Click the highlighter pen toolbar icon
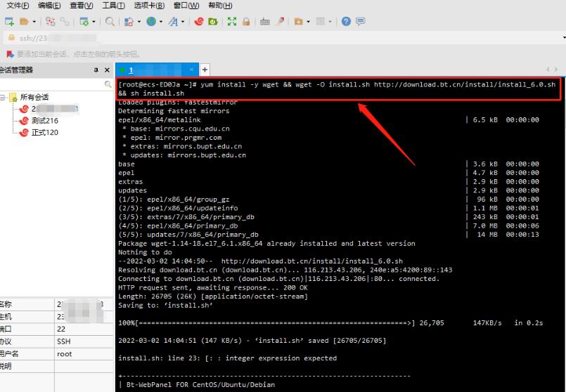Viewport: 566px width, 392px height. (281, 22)
